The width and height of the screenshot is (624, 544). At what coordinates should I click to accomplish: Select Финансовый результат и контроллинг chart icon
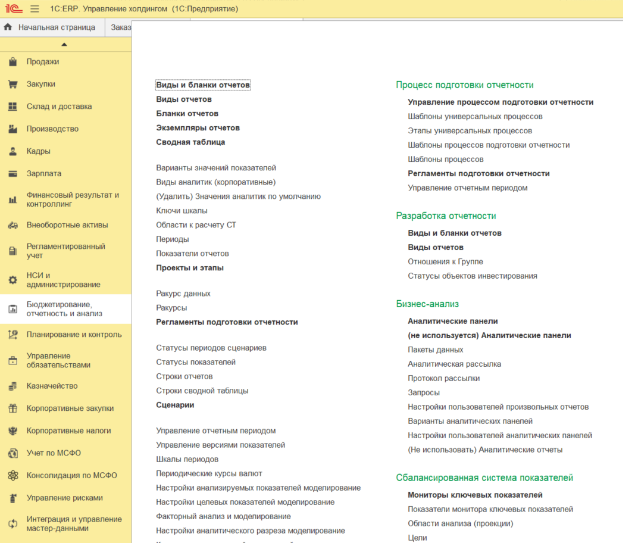pos(13,199)
